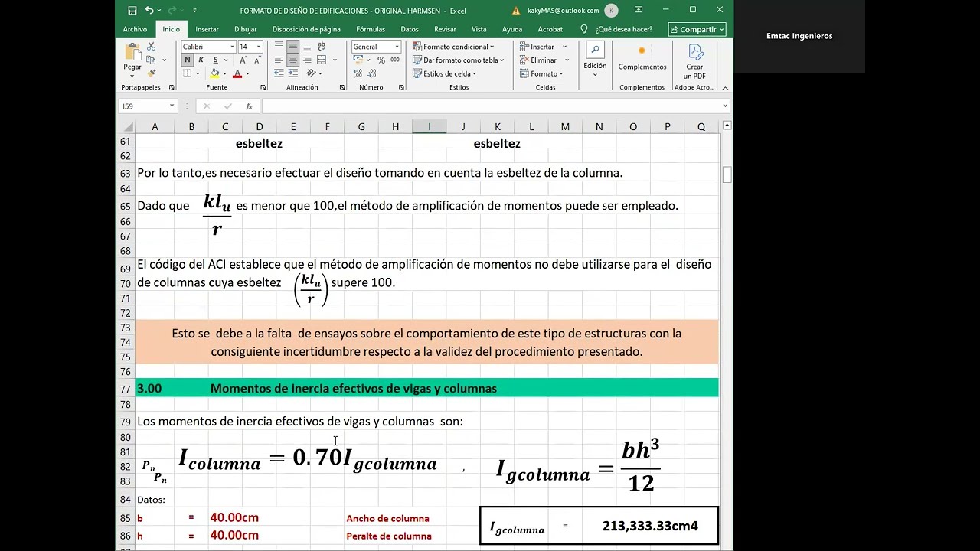This screenshot has height=551, width=980.
Task: Collapse the ribbon with the chevron
Action: [725, 88]
